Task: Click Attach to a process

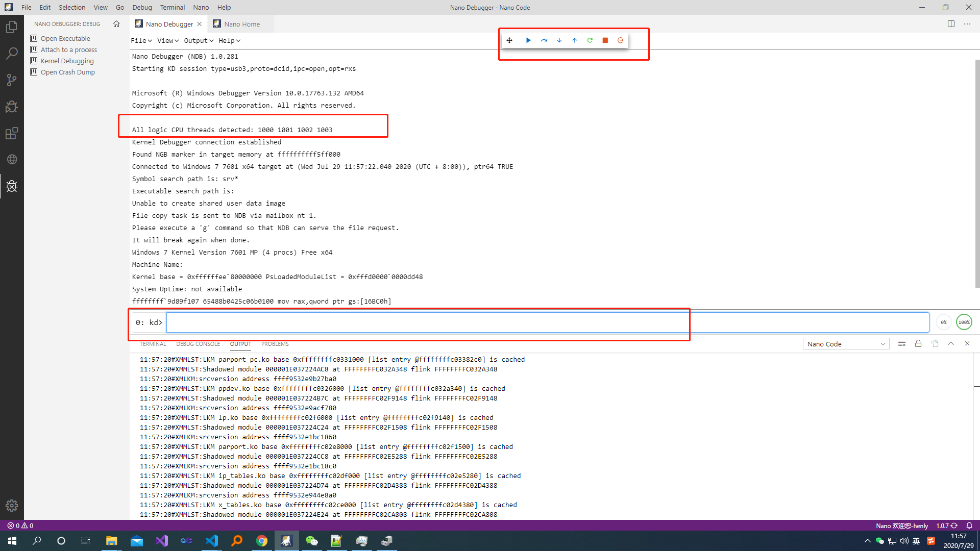Action: point(69,49)
